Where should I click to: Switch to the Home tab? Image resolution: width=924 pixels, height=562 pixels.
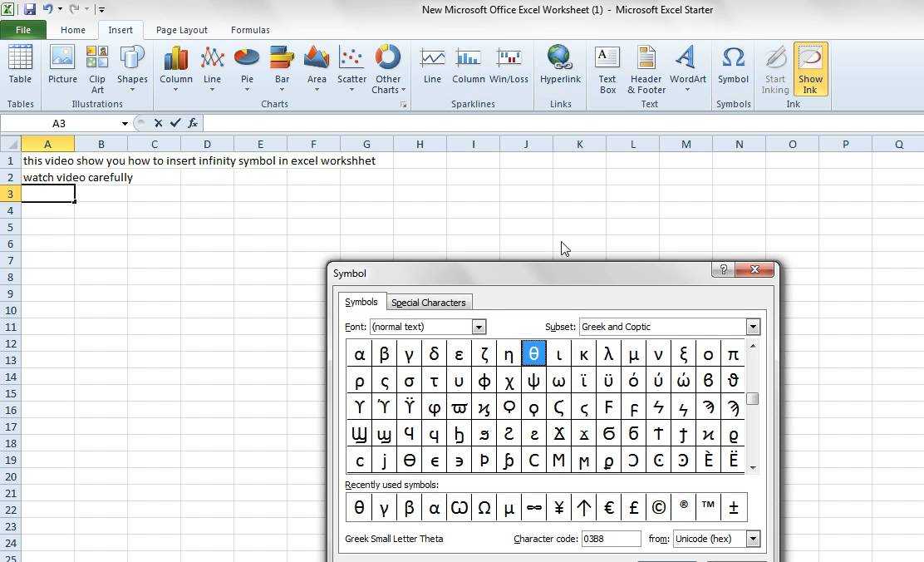coord(73,30)
